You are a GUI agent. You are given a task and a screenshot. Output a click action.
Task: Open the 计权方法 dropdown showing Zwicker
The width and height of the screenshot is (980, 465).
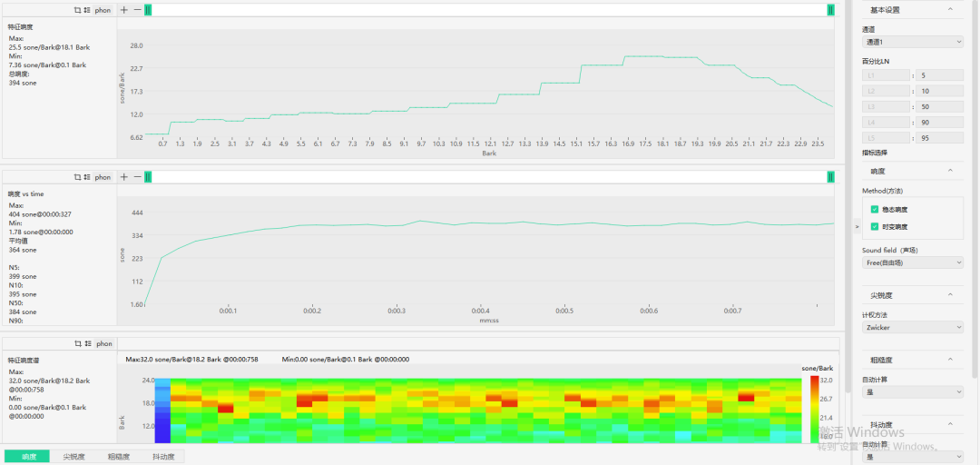[x=913, y=327]
